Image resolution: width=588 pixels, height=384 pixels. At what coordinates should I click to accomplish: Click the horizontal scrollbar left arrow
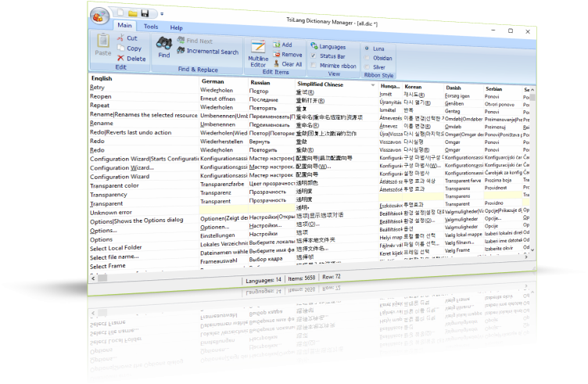(x=93, y=278)
